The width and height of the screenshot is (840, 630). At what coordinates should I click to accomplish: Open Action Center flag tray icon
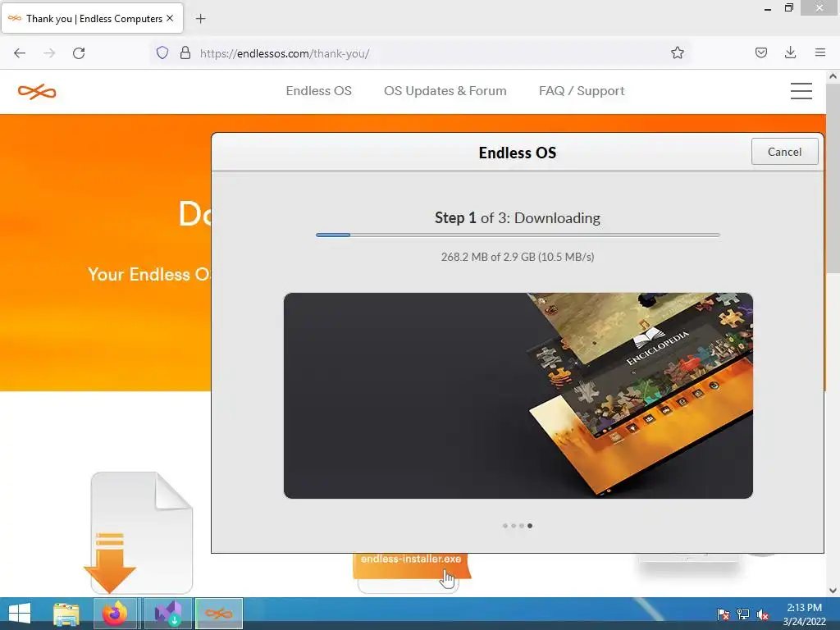[x=724, y=614]
